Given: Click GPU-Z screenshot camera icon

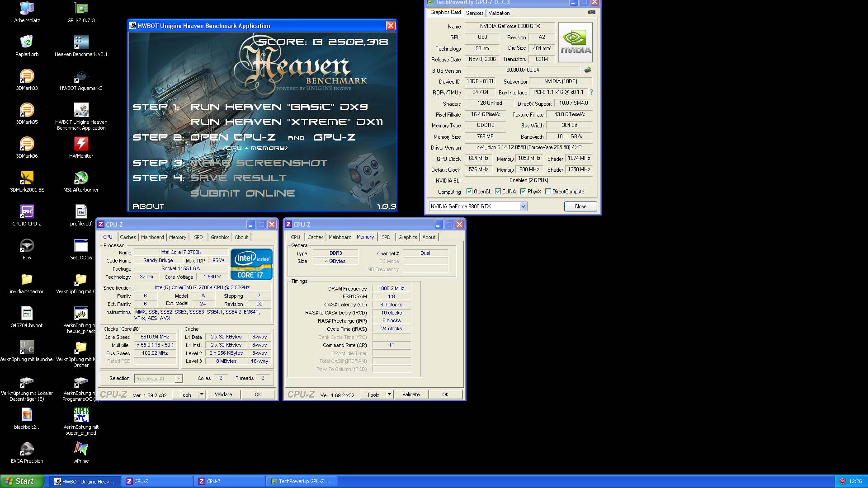Looking at the screenshot, I should click(x=591, y=12).
